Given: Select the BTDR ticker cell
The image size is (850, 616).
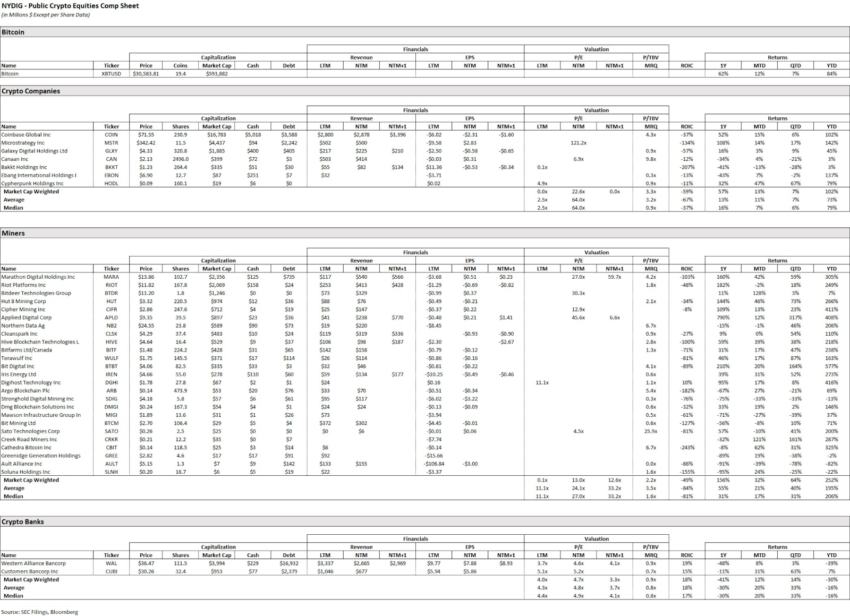Looking at the screenshot, I should coord(112,293).
